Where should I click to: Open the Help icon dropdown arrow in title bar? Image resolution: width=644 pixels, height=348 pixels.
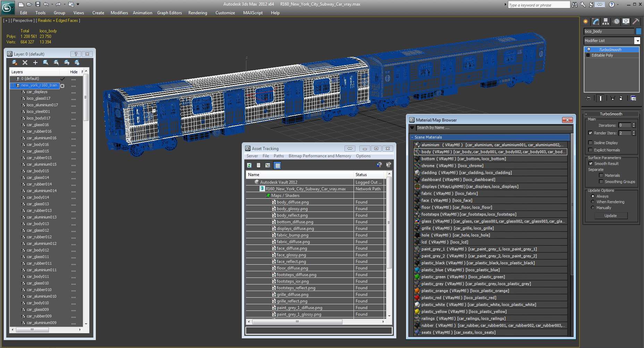point(618,5)
